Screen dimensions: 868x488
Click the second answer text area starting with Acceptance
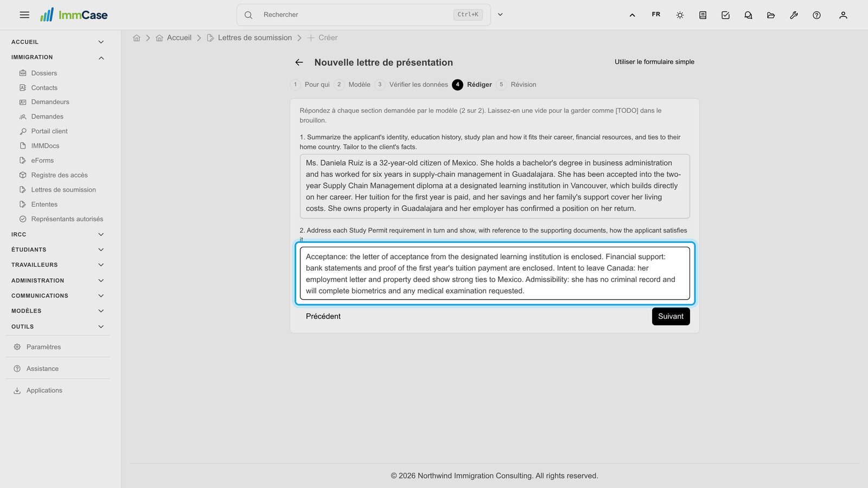point(495,274)
